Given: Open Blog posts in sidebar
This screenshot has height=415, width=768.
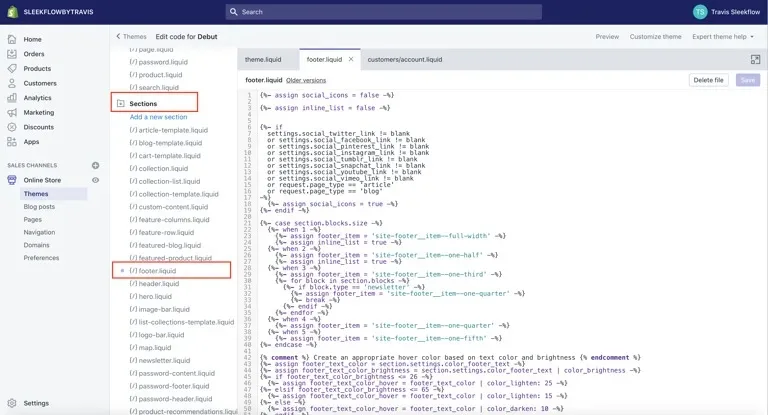Looking at the screenshot, I should click(39, 207).
